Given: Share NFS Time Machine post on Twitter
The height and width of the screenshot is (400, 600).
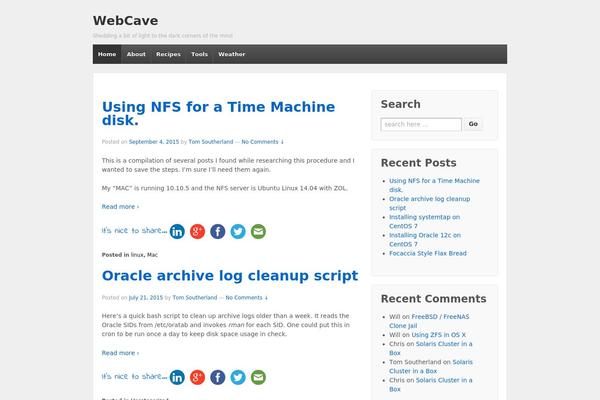Looking at the screenshot, I should [238, 232].
